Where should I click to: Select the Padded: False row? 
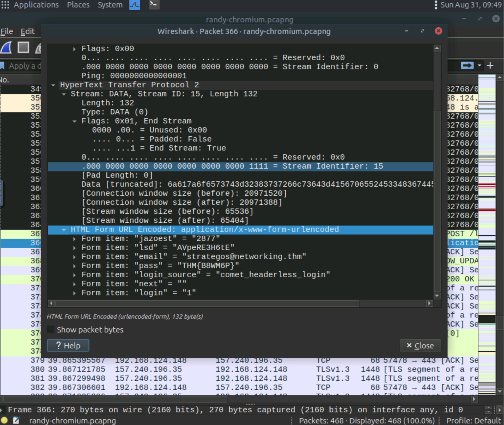241,139
